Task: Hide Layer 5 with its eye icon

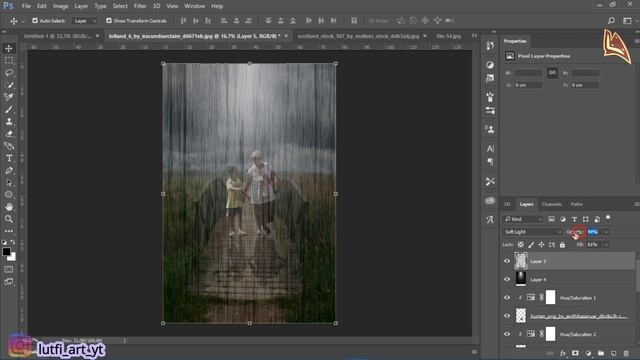Action: tap(507, 261)
